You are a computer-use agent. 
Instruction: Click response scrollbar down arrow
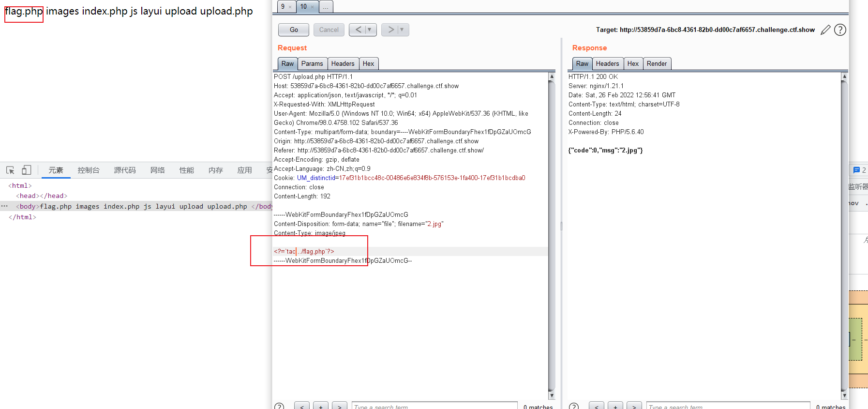(845, 395)
